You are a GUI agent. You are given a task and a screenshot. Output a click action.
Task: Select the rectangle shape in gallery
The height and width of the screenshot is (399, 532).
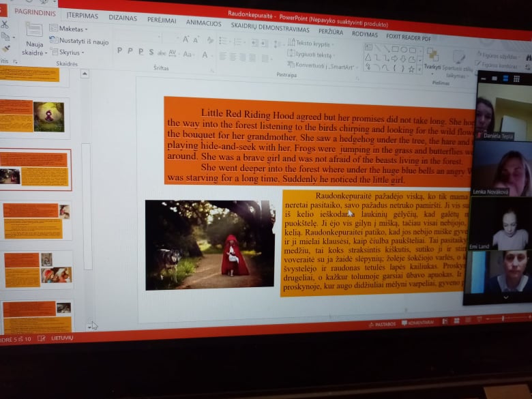tap(396, 49)
